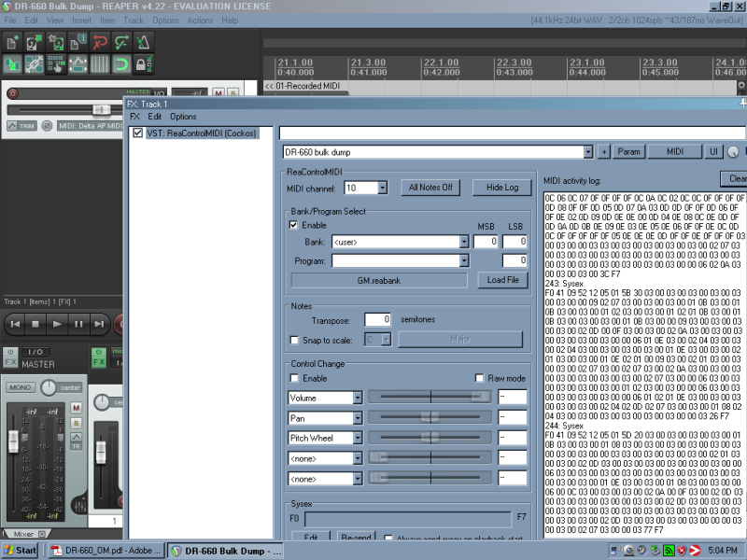Stop playback in the transport bar
The height and width of the screenshot is (560, 747).
(35, 324)
